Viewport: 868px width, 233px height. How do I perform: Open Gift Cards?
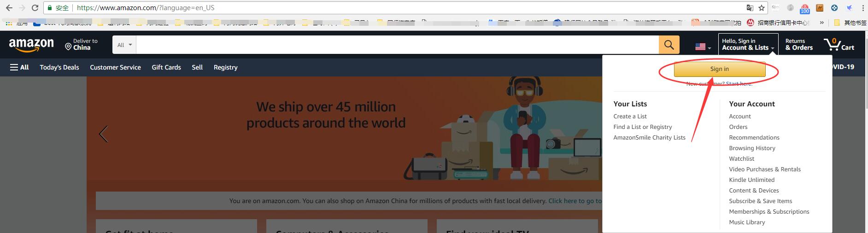point(166,67)
